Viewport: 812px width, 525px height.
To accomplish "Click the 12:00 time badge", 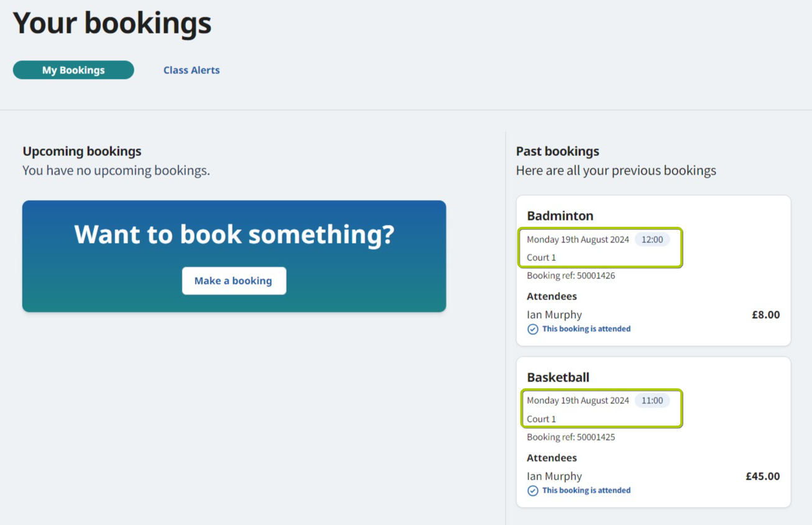I will coord(652,239).
